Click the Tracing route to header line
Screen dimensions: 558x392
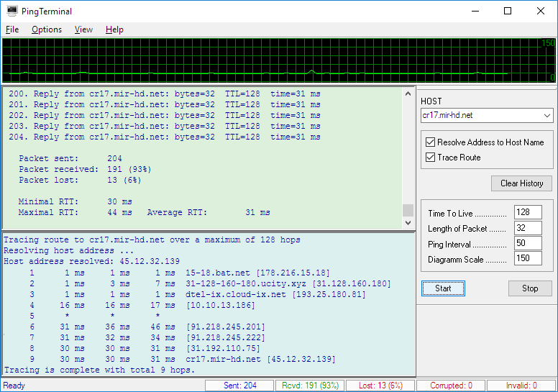tap(152, 240)
